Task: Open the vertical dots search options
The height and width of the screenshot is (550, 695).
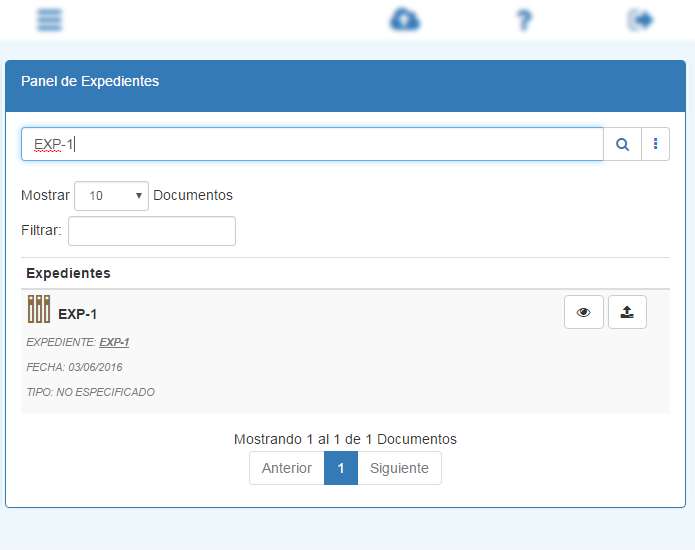Action: [655, 144]
